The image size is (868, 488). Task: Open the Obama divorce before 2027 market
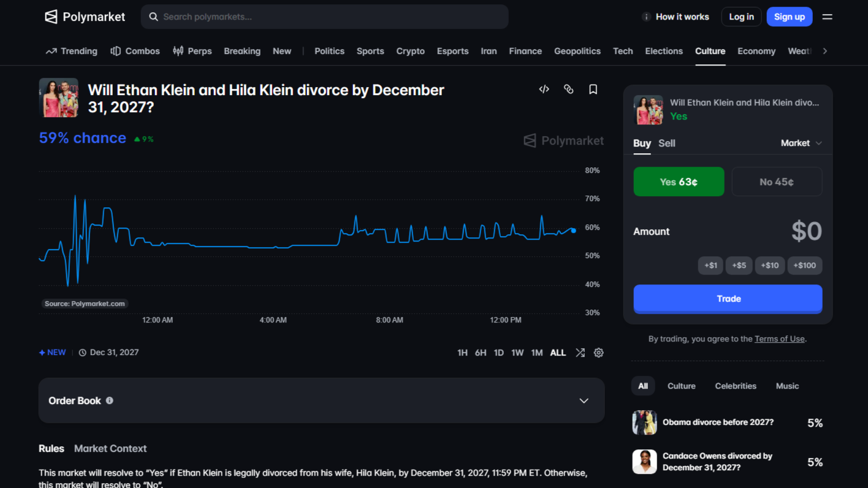coord(728,422)
